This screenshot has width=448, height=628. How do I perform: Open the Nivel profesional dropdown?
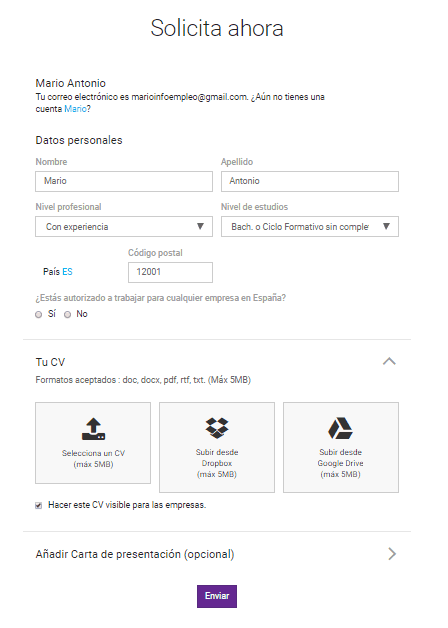point(124,227)
